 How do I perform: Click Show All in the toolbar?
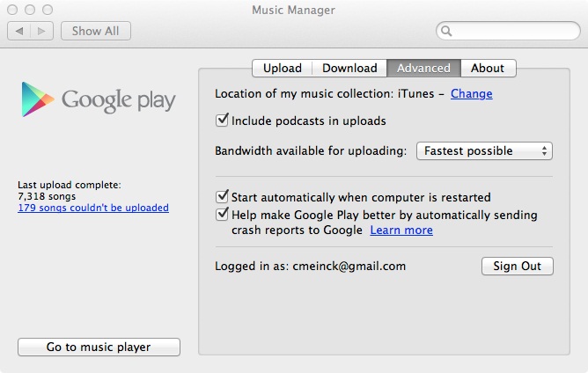click(96, 31)
